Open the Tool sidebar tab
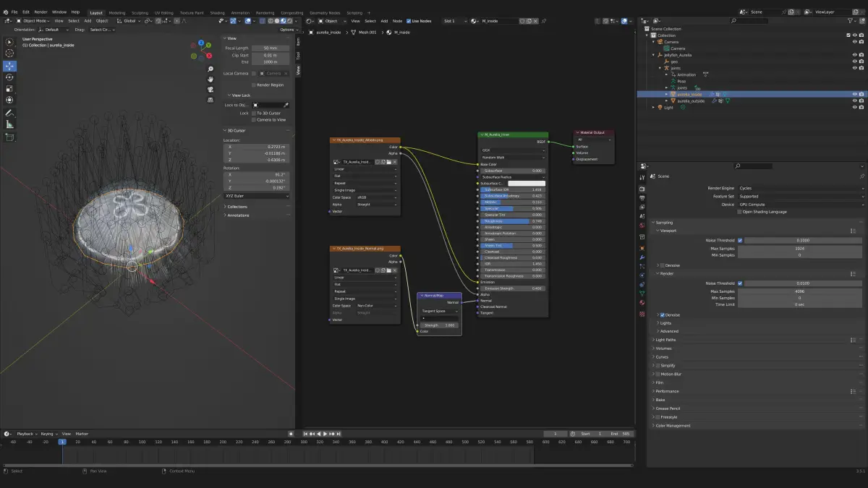 click(298, 55)
